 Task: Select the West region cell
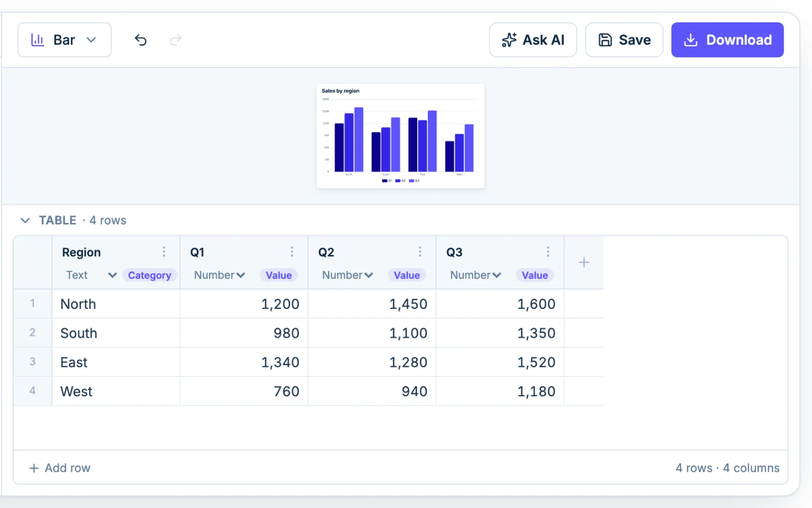tap(116, 391)
